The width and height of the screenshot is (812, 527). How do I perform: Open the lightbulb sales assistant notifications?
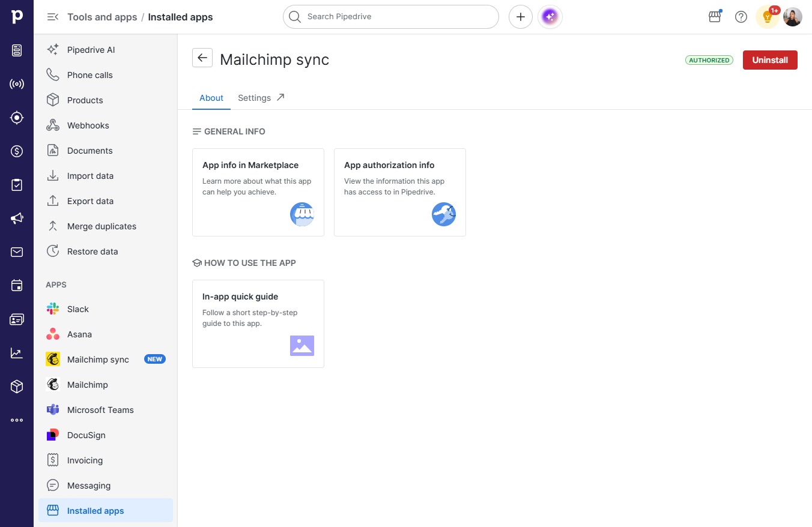click(768, 17)
